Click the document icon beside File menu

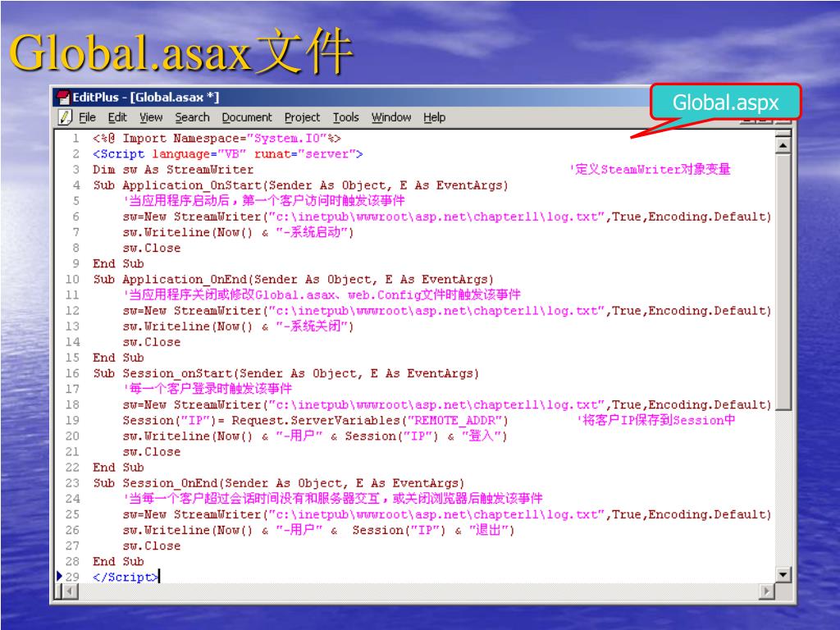(65, 116)
